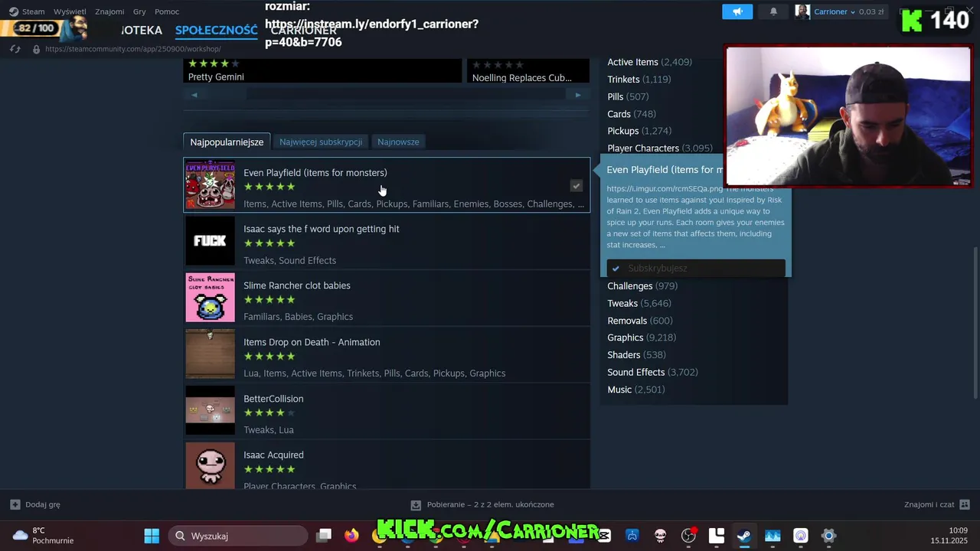Open Isaac says the f word mod
This screenshot has width=980, height=551.
click(321, 229)
